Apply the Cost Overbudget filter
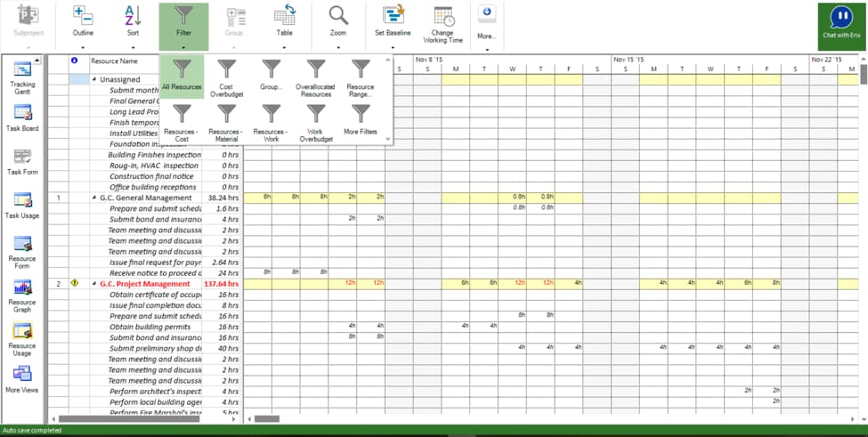Viewport: 868px width, 437px height. pos(226,77)
